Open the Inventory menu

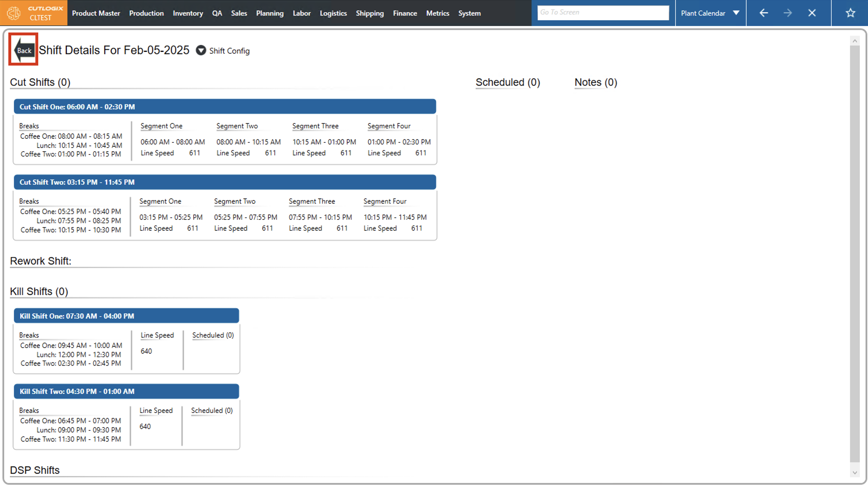point(188,13)
